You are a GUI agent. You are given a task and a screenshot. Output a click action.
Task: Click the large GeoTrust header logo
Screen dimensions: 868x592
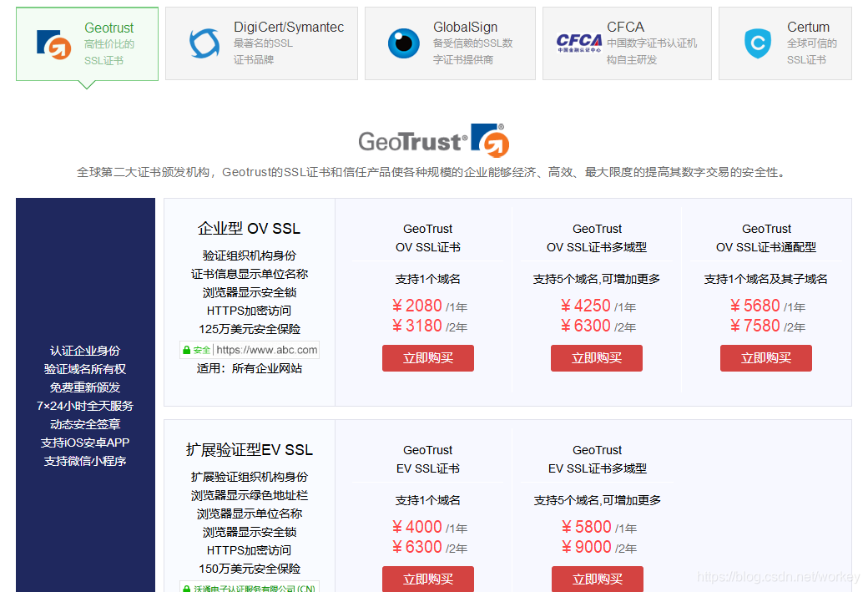[434, 140]
